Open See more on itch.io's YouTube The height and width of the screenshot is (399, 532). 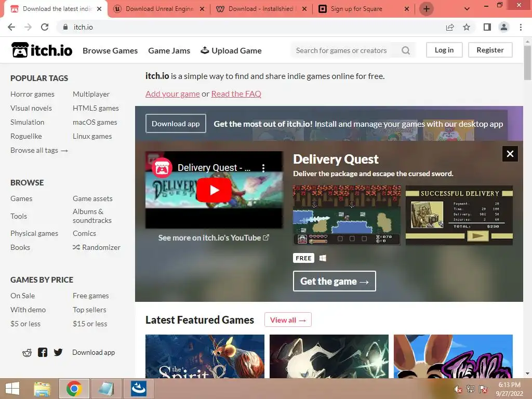pos(214,238)
